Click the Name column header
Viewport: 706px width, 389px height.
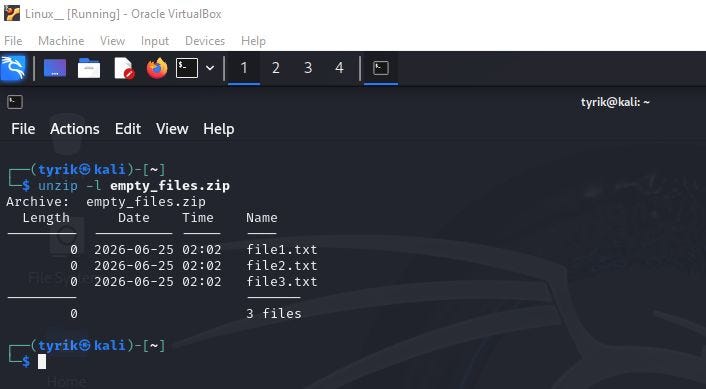pos(262,218)
